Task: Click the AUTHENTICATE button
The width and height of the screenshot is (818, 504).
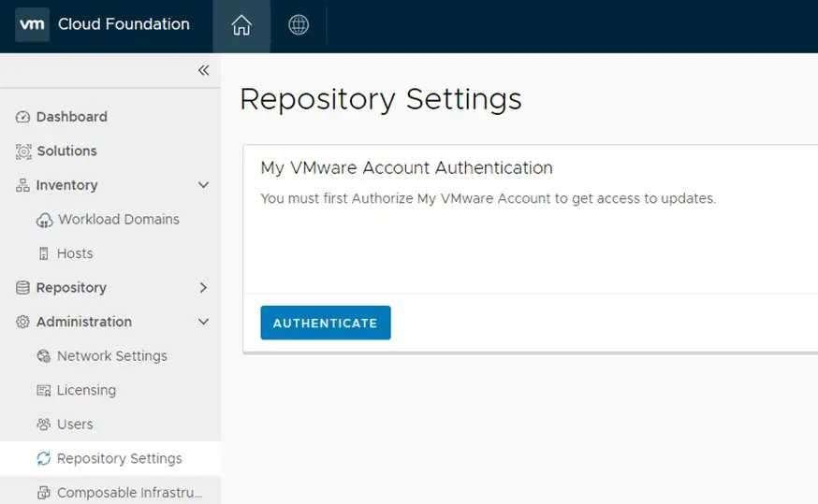Action: 326,323
